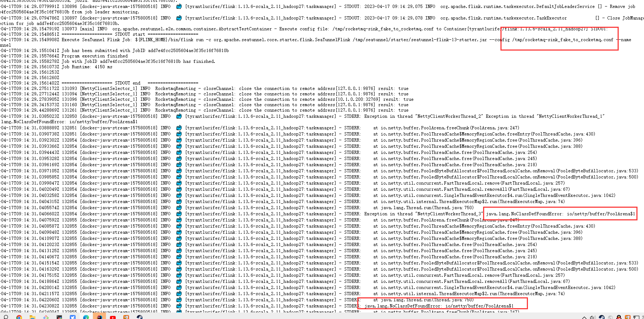
Task: Open the terminal app in the taskbar
Action: pyautogui.click(x=59, y=317)
